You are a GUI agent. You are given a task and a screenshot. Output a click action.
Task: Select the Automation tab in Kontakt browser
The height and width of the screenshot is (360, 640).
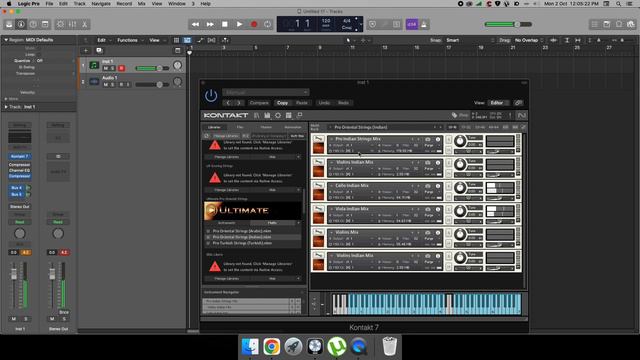pos(293,127)
